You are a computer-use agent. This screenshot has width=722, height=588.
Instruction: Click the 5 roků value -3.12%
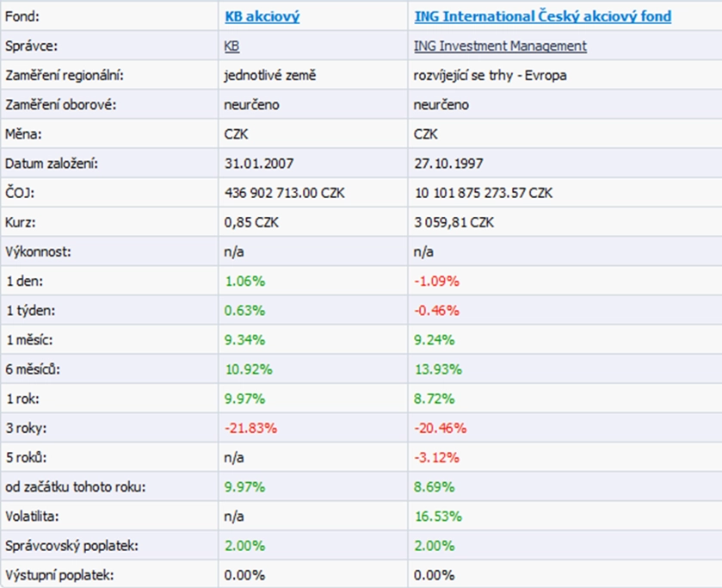click(436, 458)
